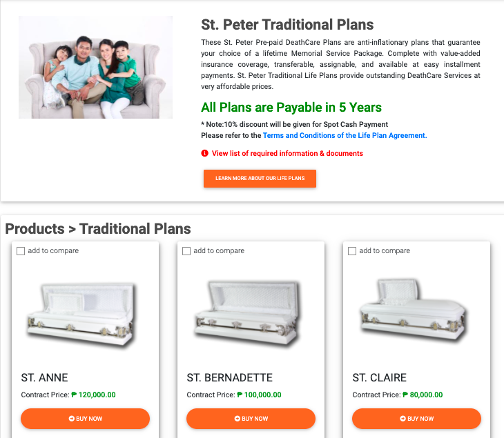Image resolution: width=504 pixels, height=438 pixels.
Task: Buy the ST. BERNADETTE plan now
Action: point(251,419)
